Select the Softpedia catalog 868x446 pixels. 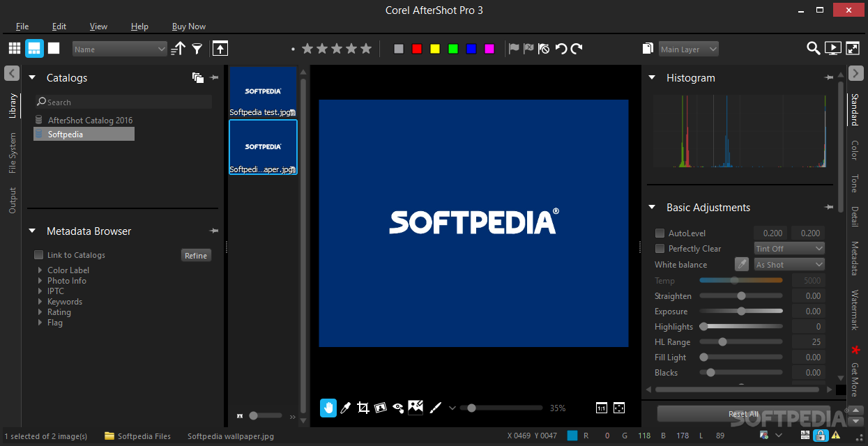pyautogui.click(x=84, y=134)
